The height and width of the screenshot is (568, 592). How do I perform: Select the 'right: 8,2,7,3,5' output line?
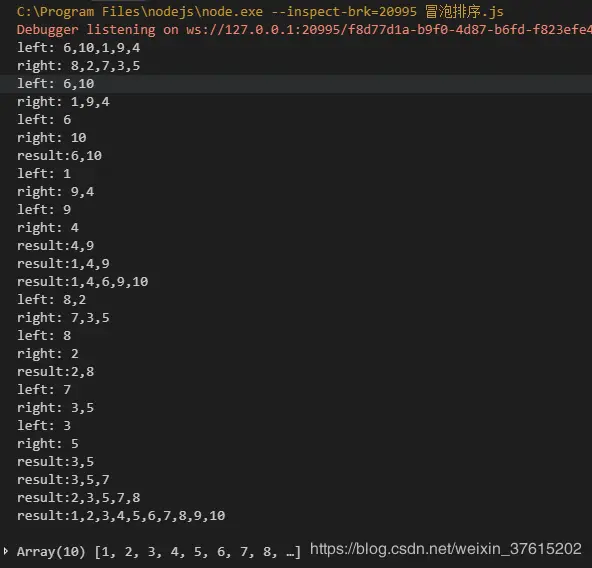[x=79, y=66]
